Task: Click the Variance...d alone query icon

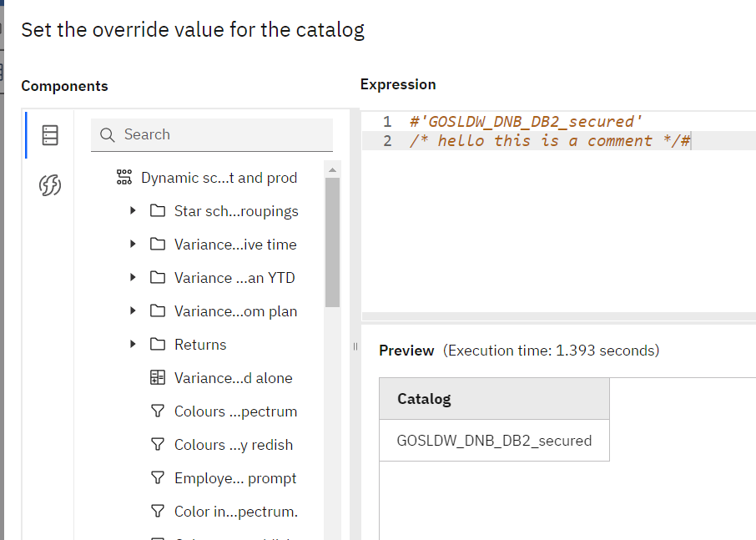Action: [158, 378]
